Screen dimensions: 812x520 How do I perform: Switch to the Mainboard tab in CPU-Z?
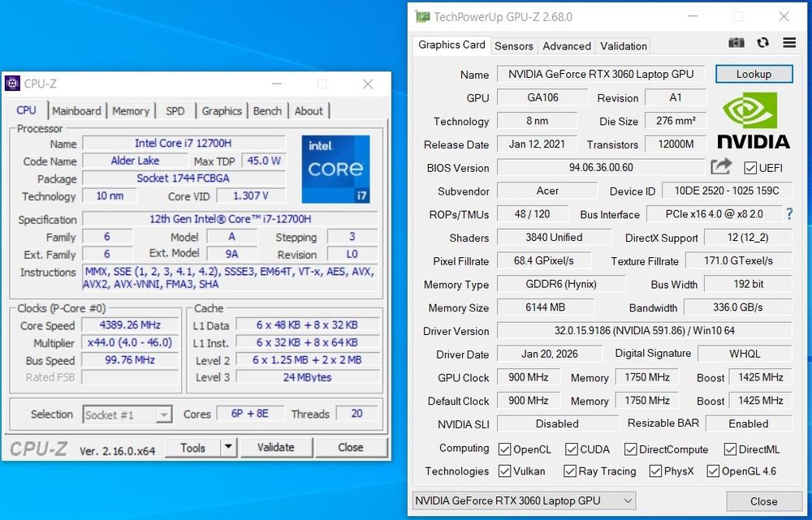[x=76, y=110]
